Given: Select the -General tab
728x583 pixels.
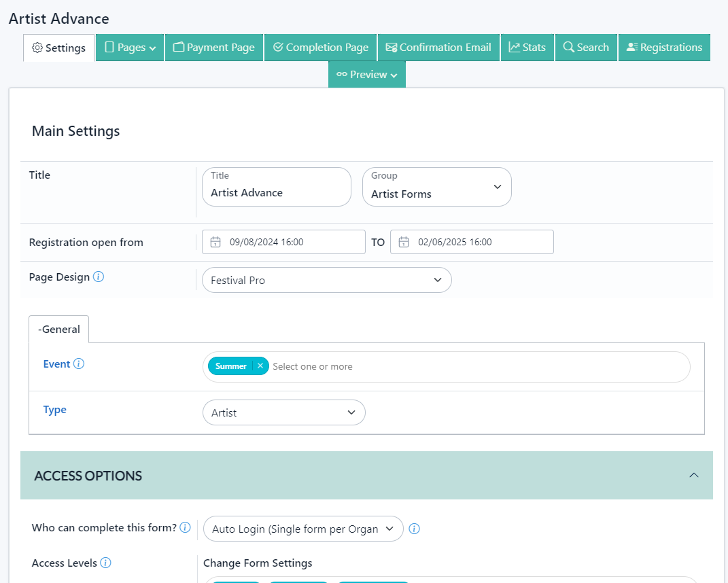Looking at the screenshot, I should point(59,329).
